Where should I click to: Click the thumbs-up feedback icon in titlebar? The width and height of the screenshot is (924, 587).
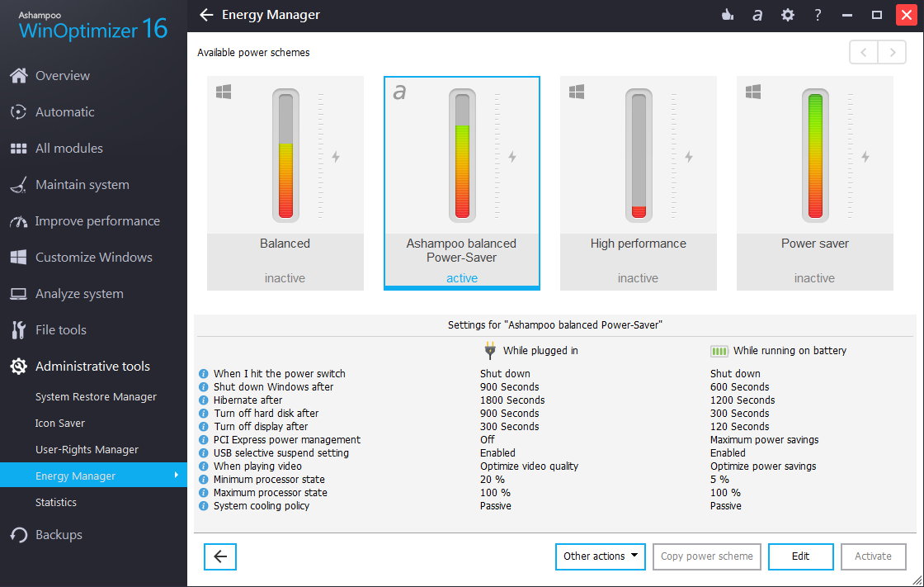point(728,15)
